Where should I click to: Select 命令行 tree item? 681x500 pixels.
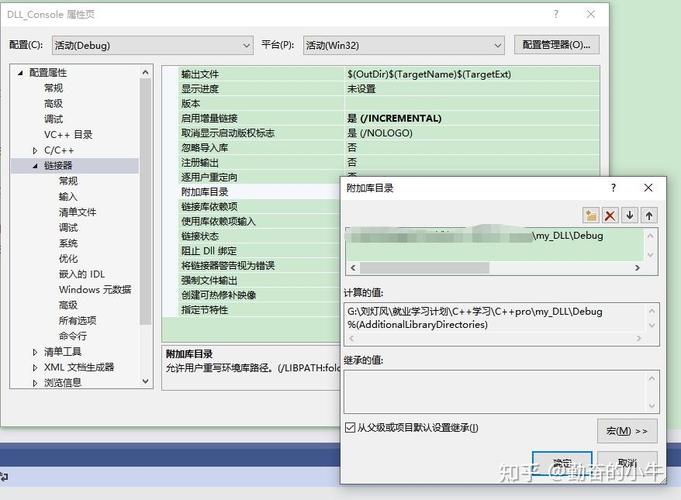click(x=73, y=336)
